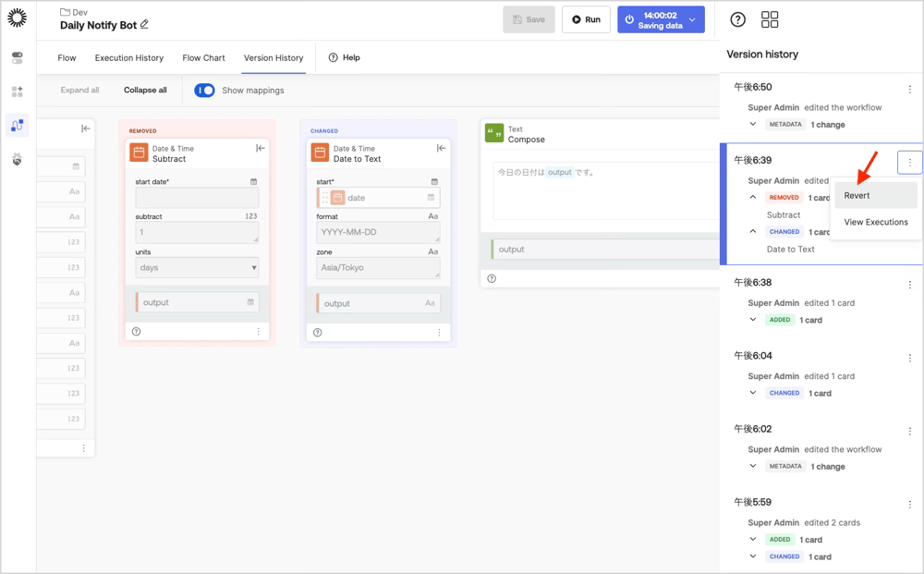Choose View Executions from the version menu
This screenshot has height=574, width=924.
[876, 222]
